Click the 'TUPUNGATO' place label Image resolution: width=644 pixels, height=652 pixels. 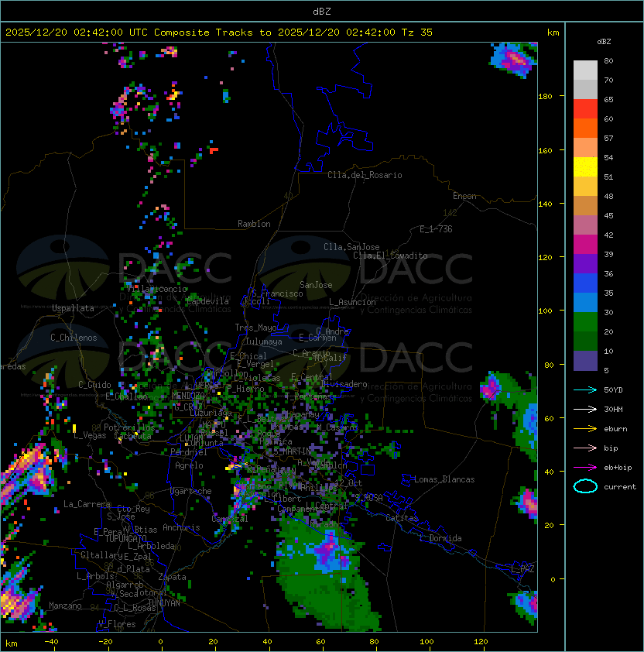[125, 539]
